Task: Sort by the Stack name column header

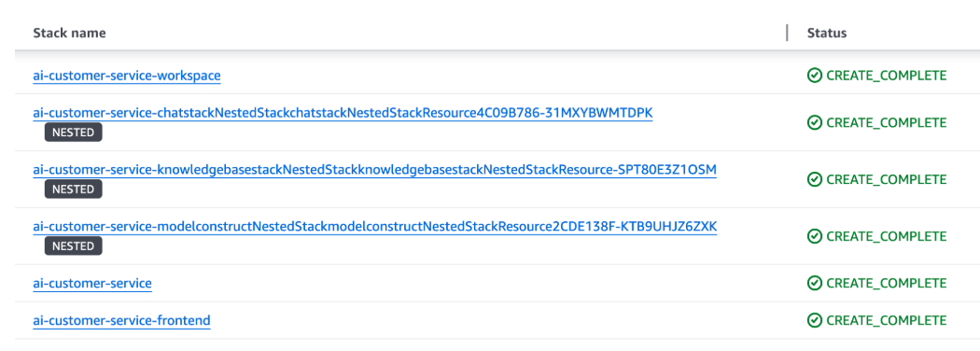Action: [x=69, y=34]
